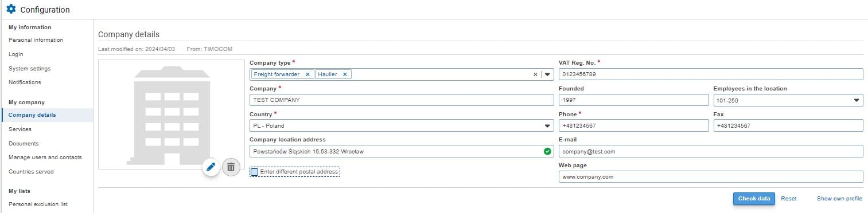Go to Manage users and contacts
The height and width of the screenshot is (213, 868).
click(45, 157)
